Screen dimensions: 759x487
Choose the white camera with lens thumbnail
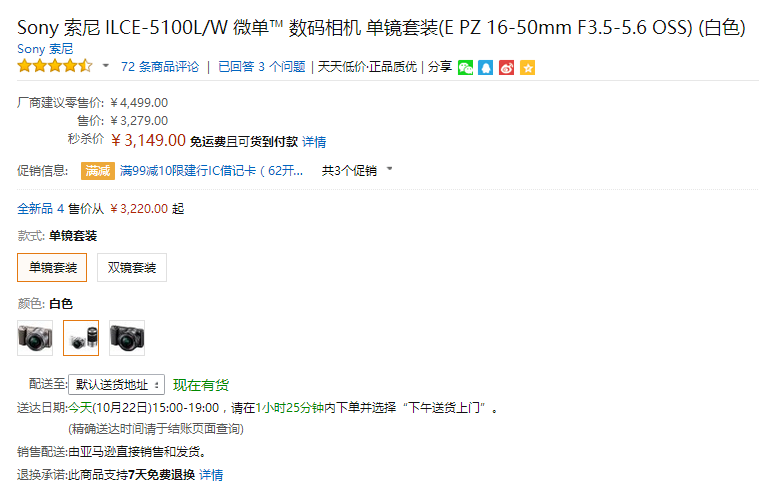pos(81,338)
